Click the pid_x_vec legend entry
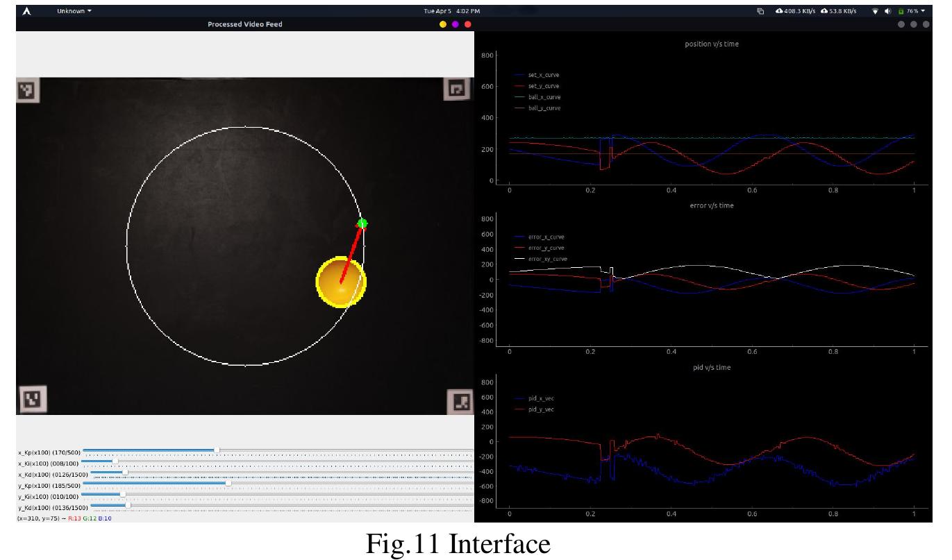 tap(533, 398)
